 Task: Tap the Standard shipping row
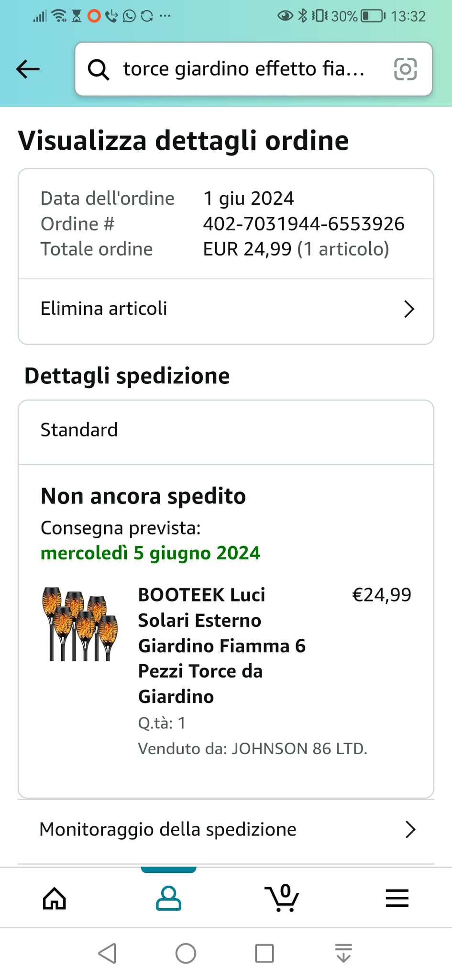226,430
